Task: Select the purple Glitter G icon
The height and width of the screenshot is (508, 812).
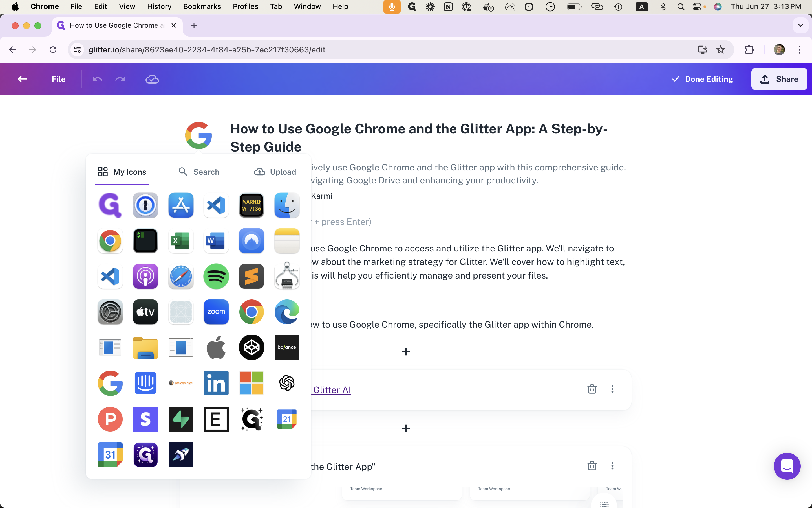Action: pyautogui.click(x=110, y=205)
